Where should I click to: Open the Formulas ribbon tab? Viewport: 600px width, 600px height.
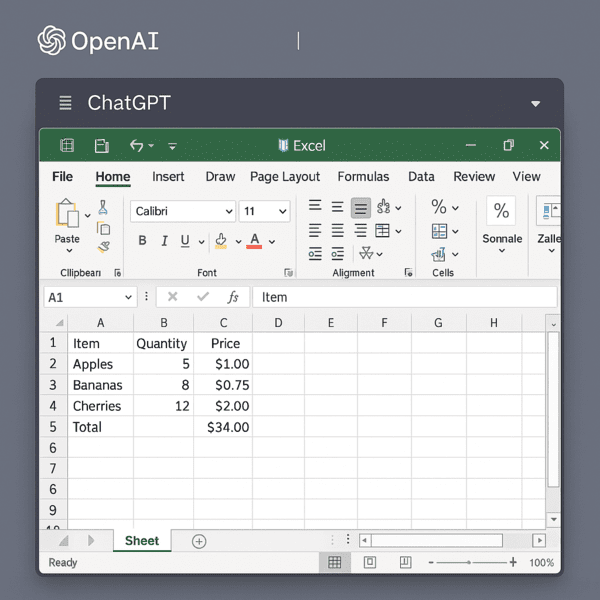point(363,177)
